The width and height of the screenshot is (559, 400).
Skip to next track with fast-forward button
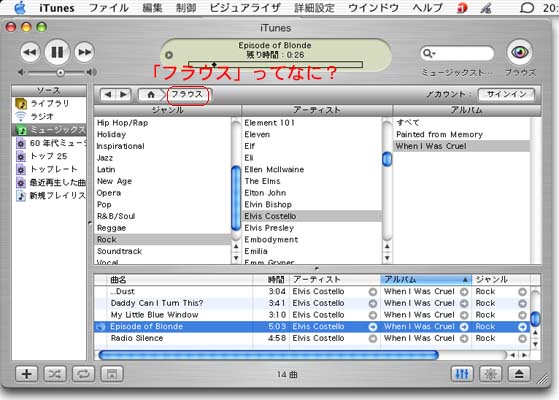coord(84,52)
